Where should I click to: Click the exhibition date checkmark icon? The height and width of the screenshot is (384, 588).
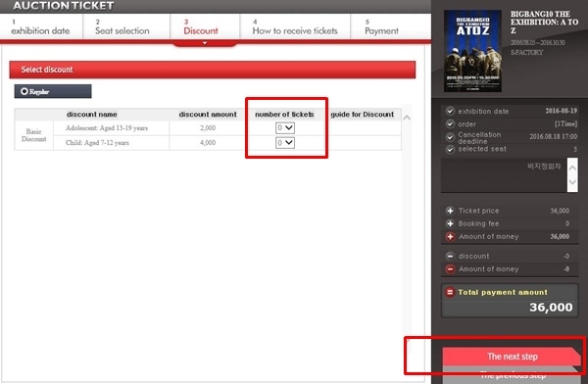[x=450, y=111]
